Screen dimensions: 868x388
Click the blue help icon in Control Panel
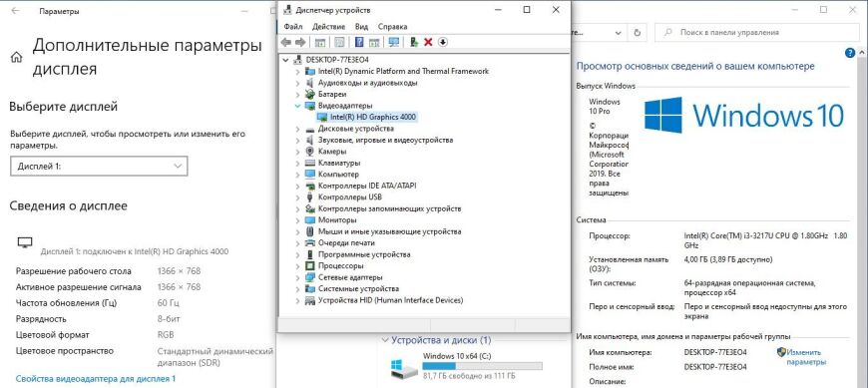coord(850,53)
